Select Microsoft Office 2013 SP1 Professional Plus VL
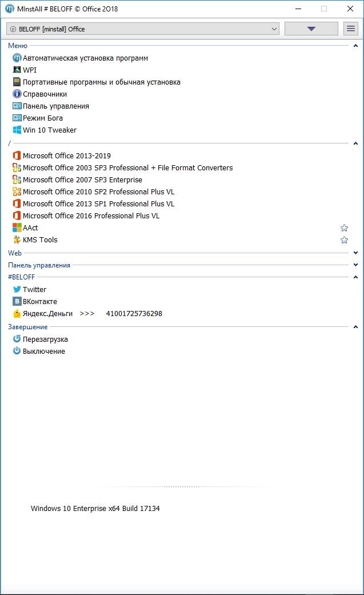Viewport: 364px width, 595px height. tap(99, 204)
